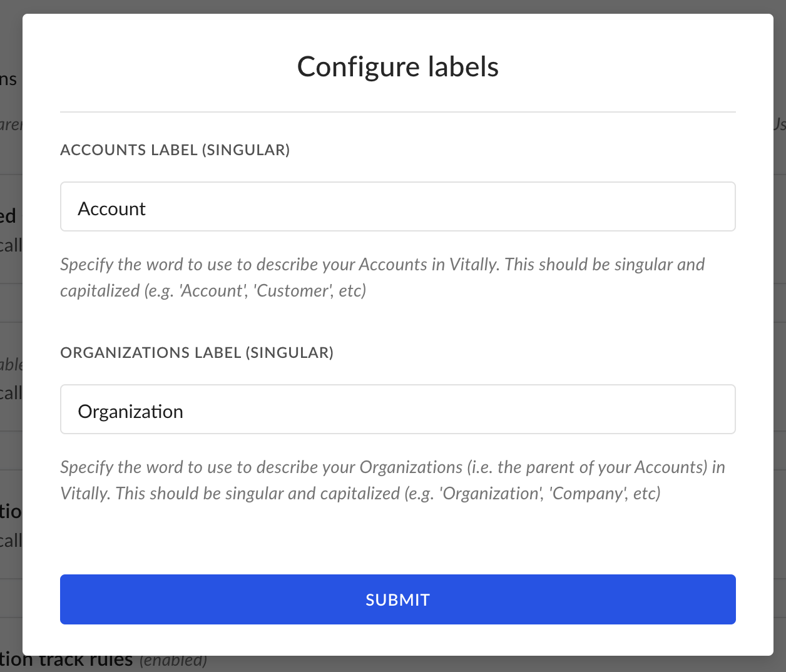
Task: Dismiss modal via dimmed backdrop on left
Action: click(x=11, y=313)
